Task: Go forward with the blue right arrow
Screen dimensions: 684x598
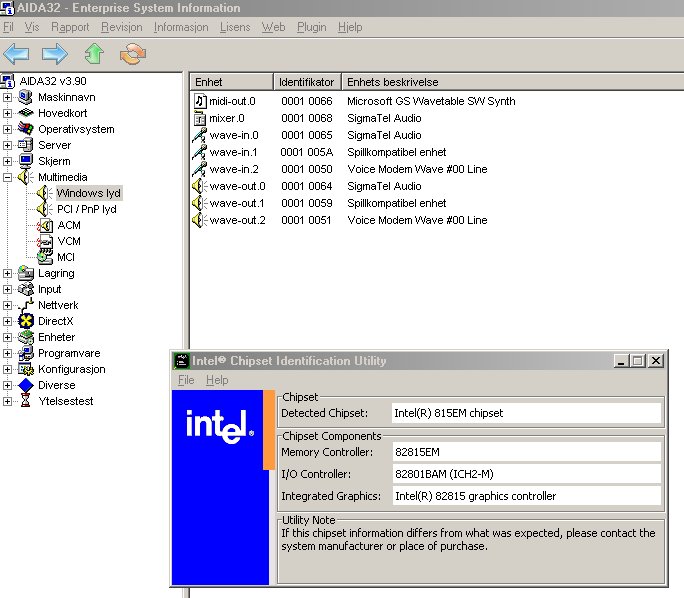Action: [x=55, y=54]
